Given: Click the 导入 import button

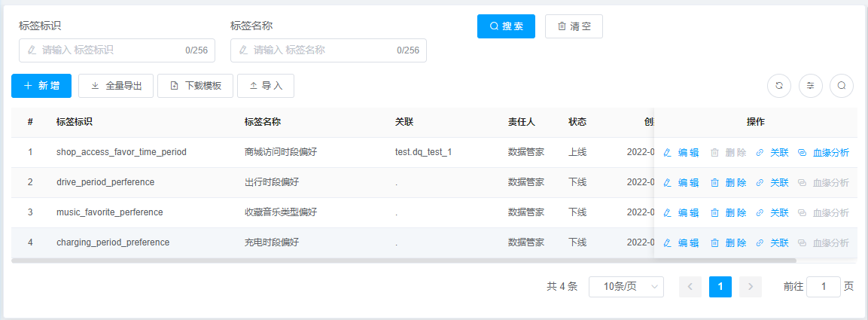Looking at the screenshot, I should pos(266,86).
